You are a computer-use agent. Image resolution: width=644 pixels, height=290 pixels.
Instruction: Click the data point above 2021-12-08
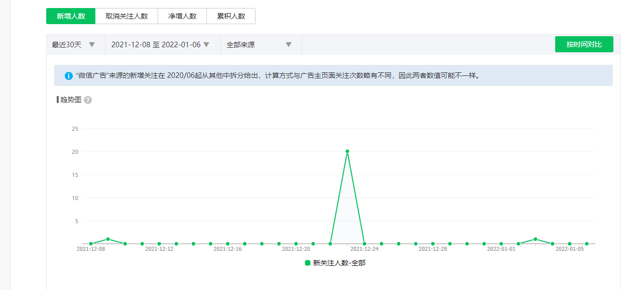[91, 244]
